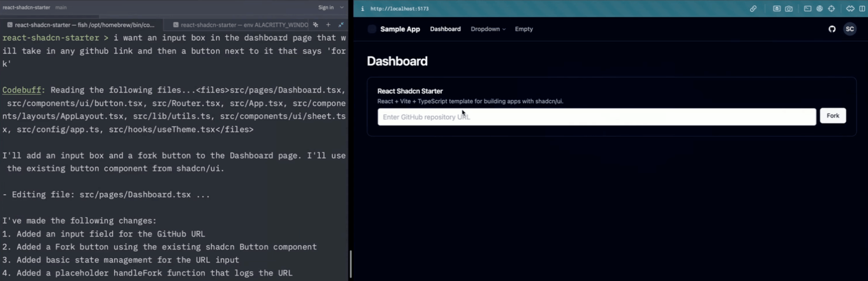The width and height of the screenshot is (868, 281).
Task: Focus the Enter GitHub repository URL input
Action: pos(596,117)
